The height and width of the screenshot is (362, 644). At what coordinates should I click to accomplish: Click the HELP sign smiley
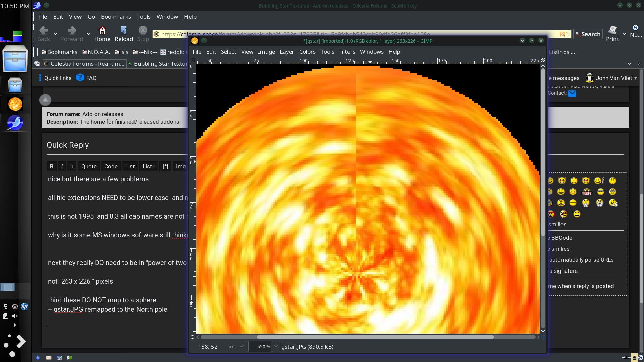(587, 192)
